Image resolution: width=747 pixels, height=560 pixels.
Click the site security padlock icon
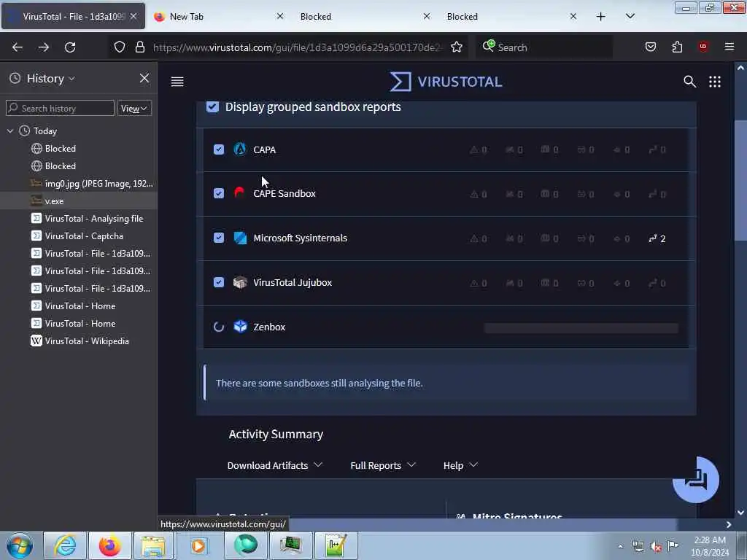click(139, 47)
